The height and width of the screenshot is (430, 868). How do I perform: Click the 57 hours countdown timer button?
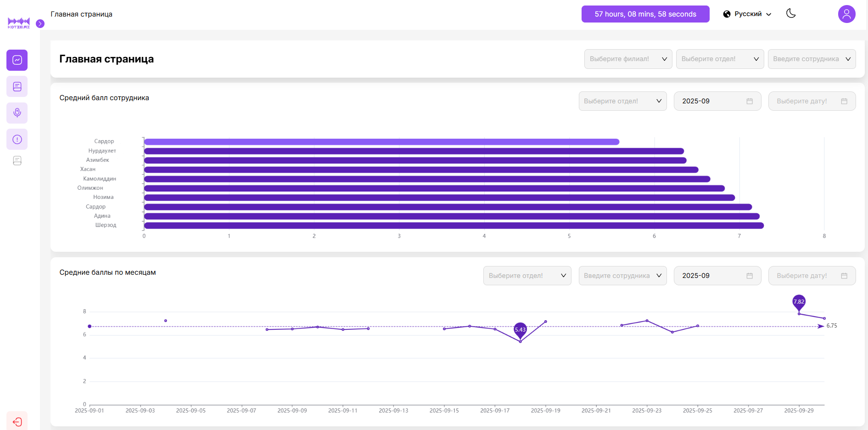pyautogui.click(x=645, y=14)
